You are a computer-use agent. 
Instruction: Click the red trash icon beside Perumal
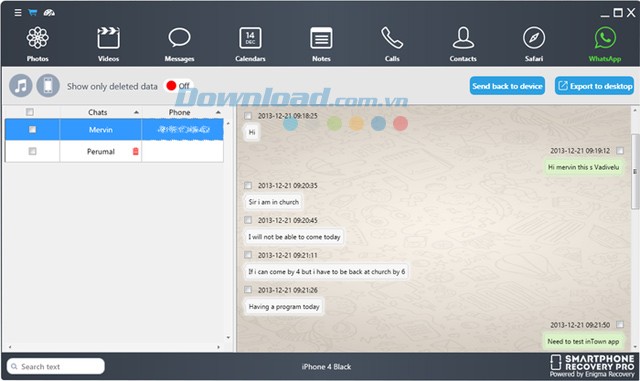(136, 152)
